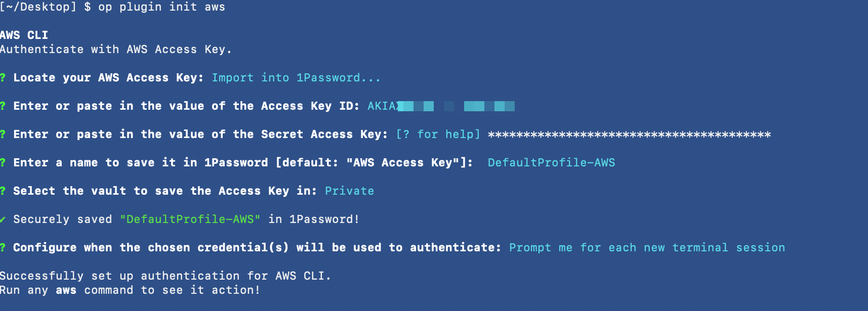Click the bold "AWS CLI" heading

coord(24,35)
